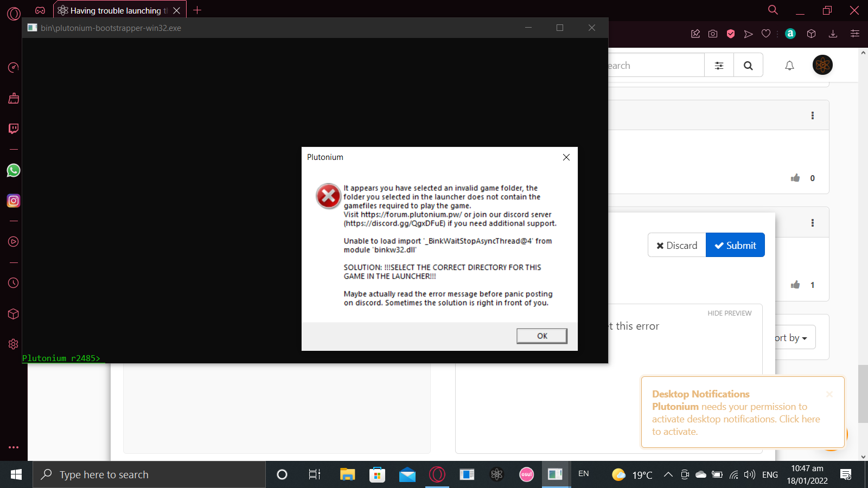868x488 pixels.
Task: Open Plutonium atom icon on taskbar
Action: click(x=497, y=474)
